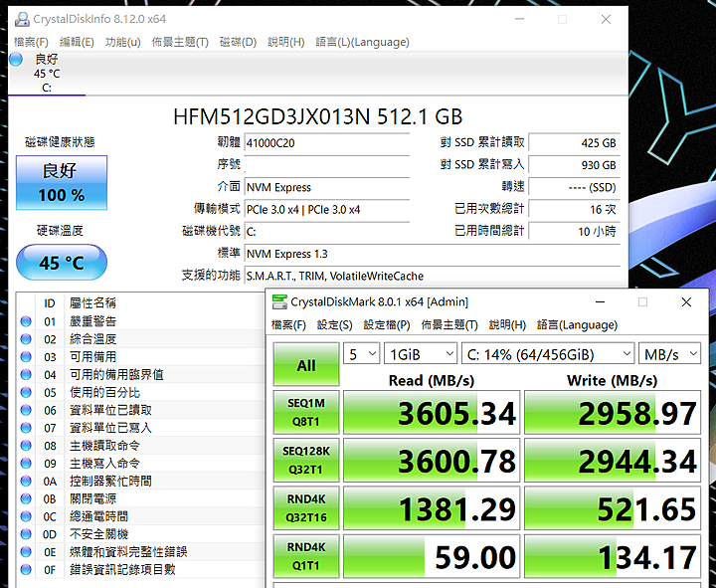
Task: Run all benchmarks with the All button
Action: pyautogui.click(x=306, y=364)
